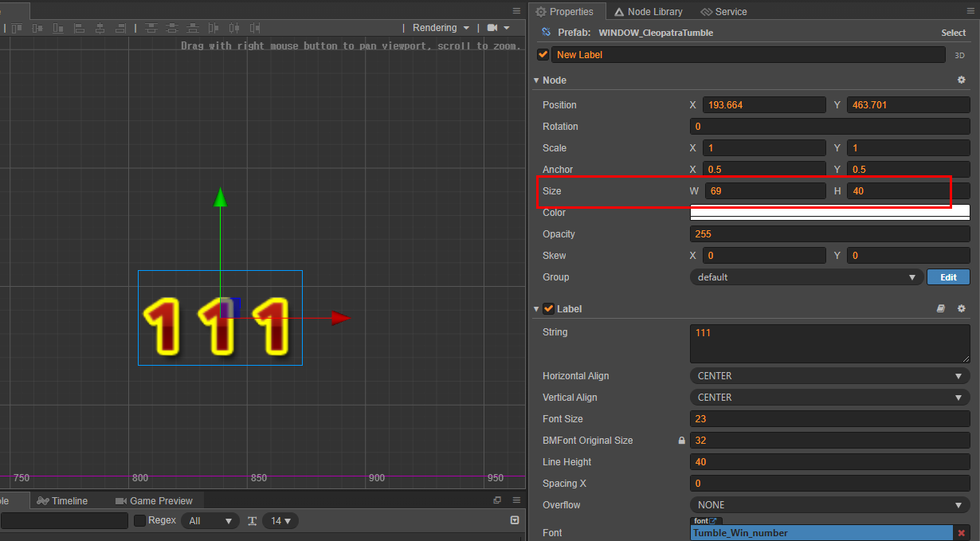Click the distribute right edges icon

point(255,28)
